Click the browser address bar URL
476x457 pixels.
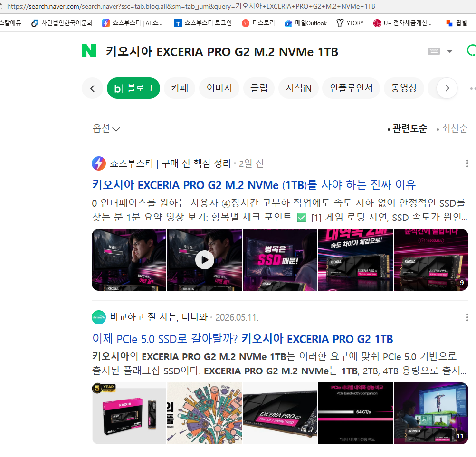pos(191,6)
